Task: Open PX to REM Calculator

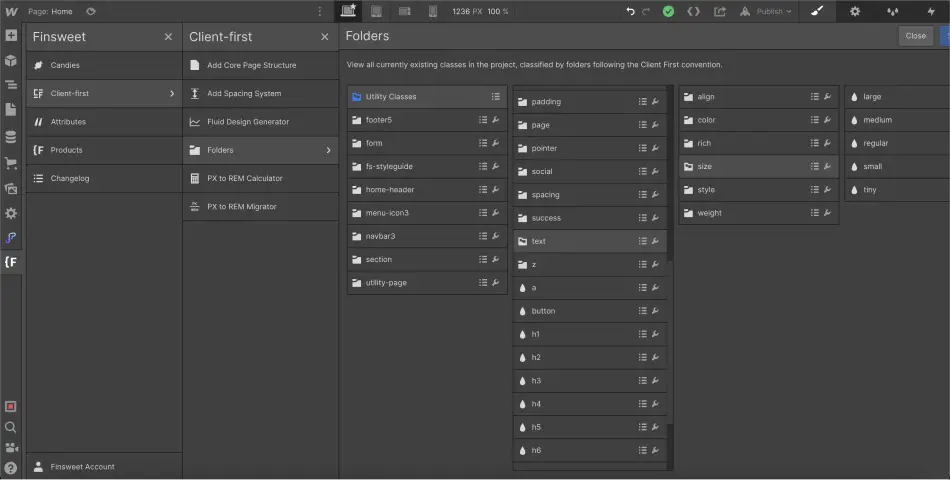Action: (x=261, y=178)
